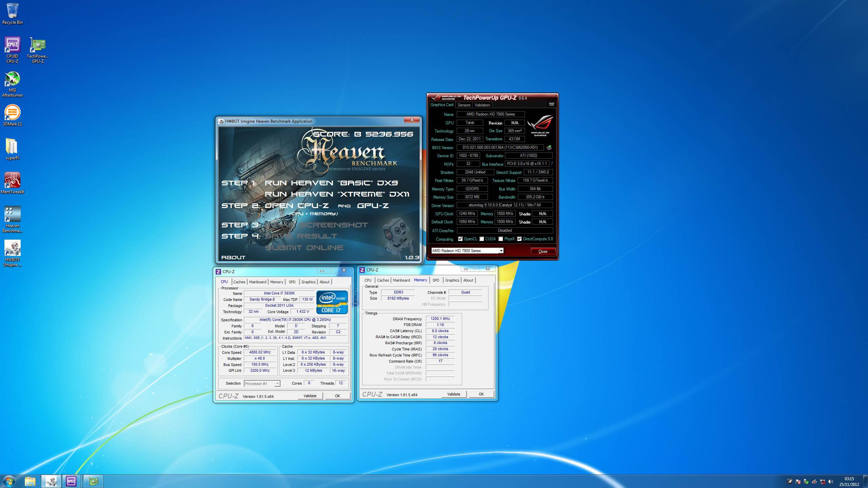
Task: Select the MemTweakIt desktop shortcut
Action: pyautogui.click(x=12, y=183)
